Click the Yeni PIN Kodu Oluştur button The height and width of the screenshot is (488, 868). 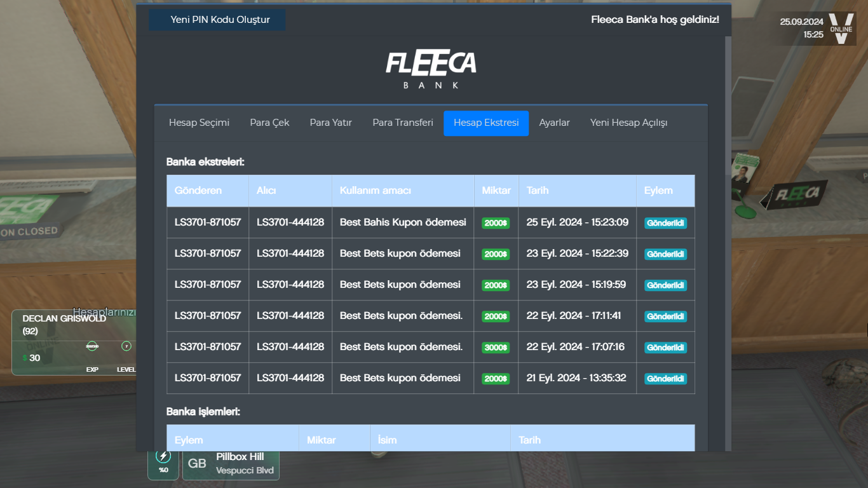(217, 20)
